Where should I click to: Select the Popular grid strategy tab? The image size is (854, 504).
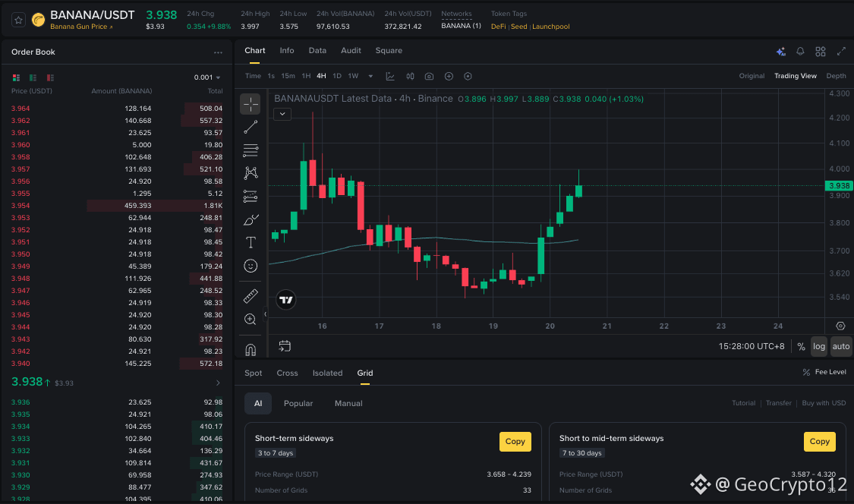pos(298,404)
